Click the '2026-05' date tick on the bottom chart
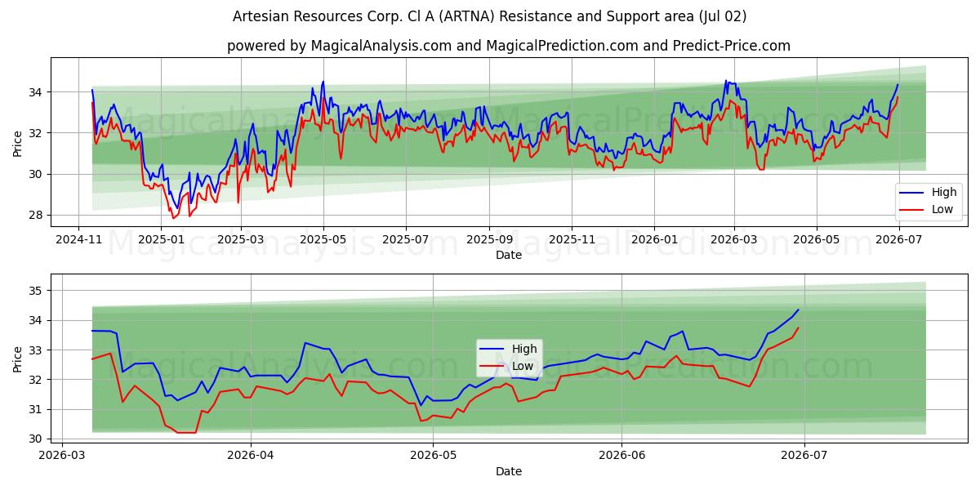The height and width of the screenshot is (490, 980). coord(433,456)
